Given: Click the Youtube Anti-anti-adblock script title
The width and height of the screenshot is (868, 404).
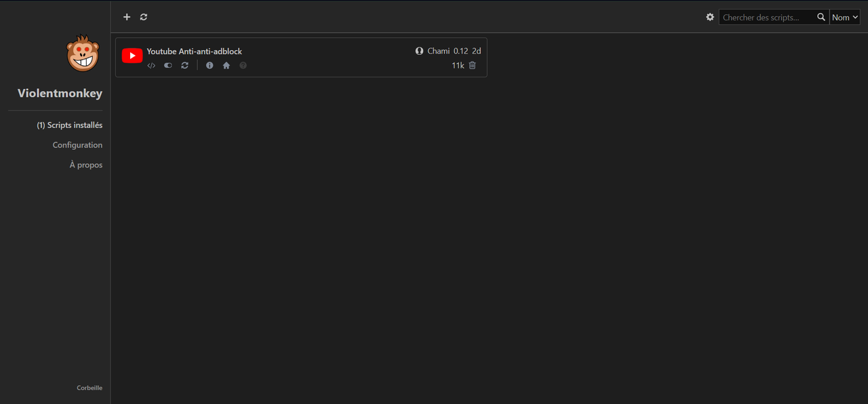Looking at the screenshot, I should pos(195,52).
